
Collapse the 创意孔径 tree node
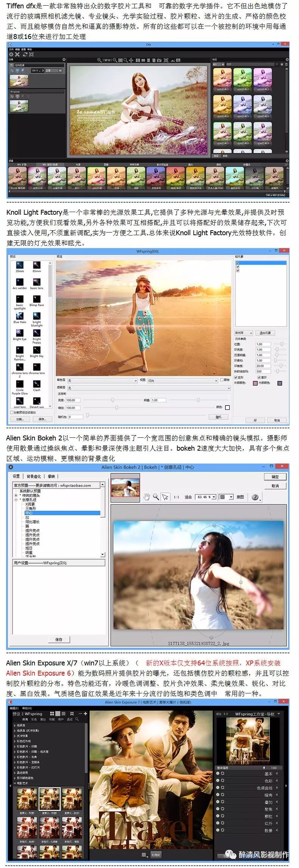click(16, 500)
